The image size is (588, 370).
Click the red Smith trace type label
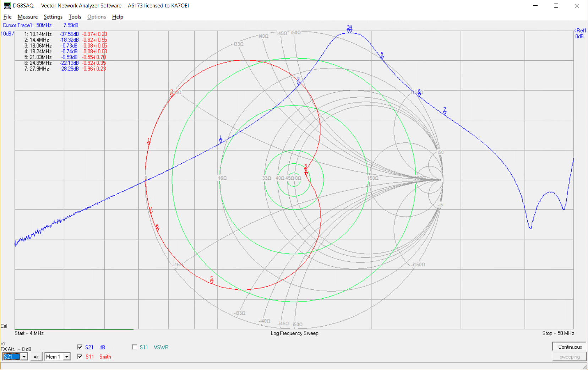coord(105,357)
